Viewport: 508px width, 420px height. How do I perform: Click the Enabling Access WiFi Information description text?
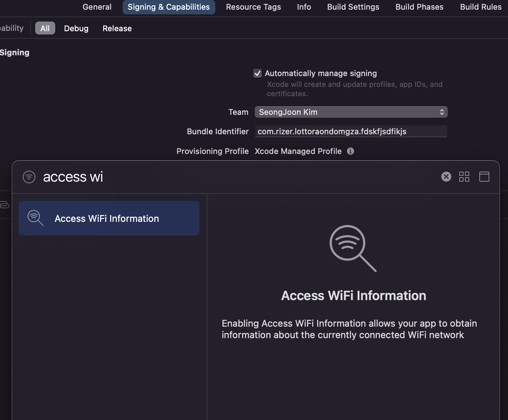pyautogui.click(x=349, y=329)
